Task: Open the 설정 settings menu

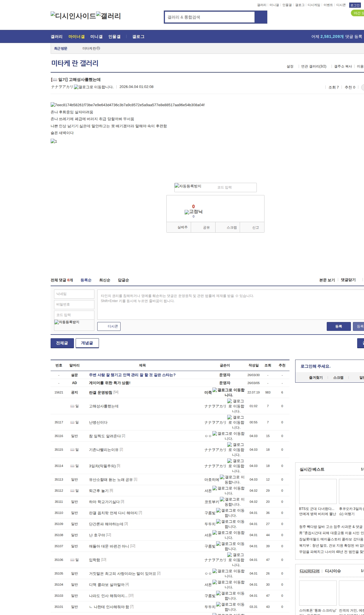Action: point(290,66)
